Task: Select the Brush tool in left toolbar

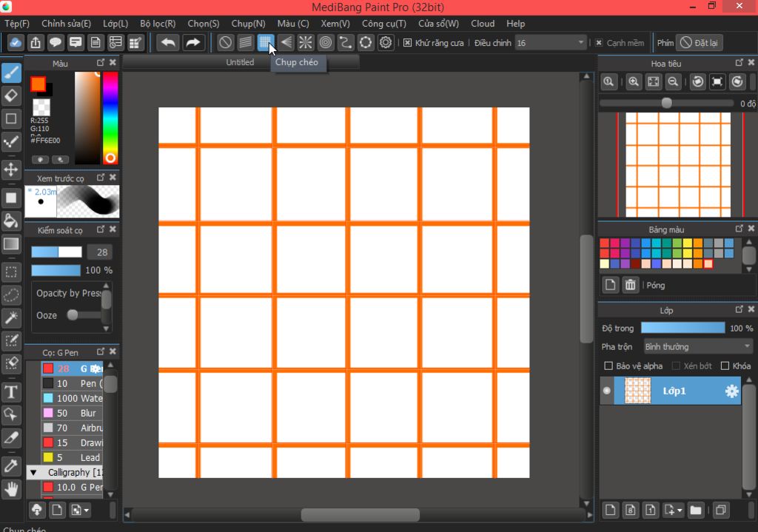Action: (x=12, y=73)
